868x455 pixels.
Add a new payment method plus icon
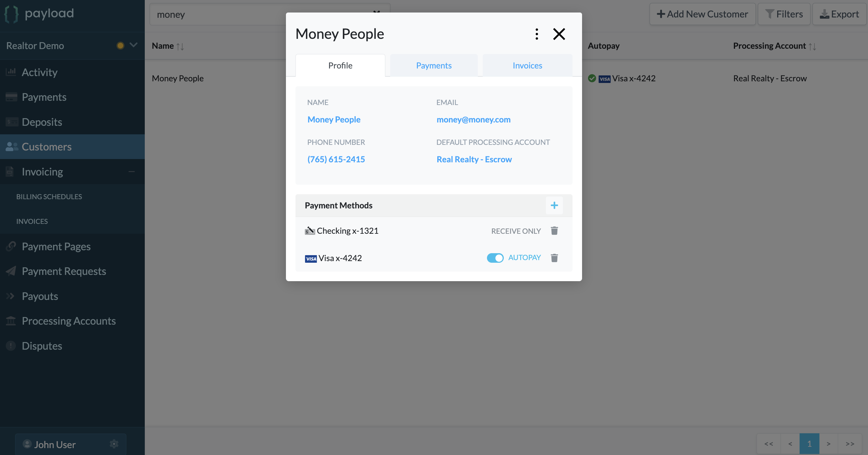coord(554,205)
